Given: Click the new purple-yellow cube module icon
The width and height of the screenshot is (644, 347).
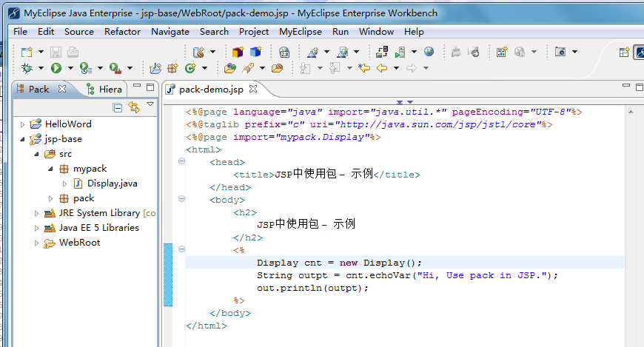Looking at the screenshot, I should click(238, 52).
